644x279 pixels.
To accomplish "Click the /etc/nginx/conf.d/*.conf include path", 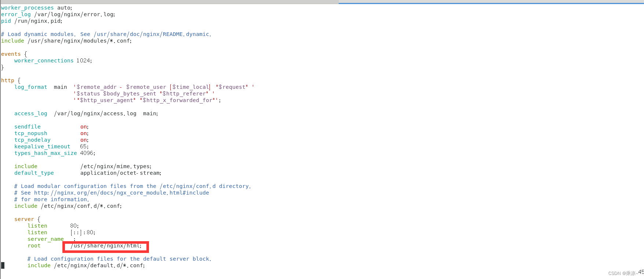I will click(x=80, y=206).
